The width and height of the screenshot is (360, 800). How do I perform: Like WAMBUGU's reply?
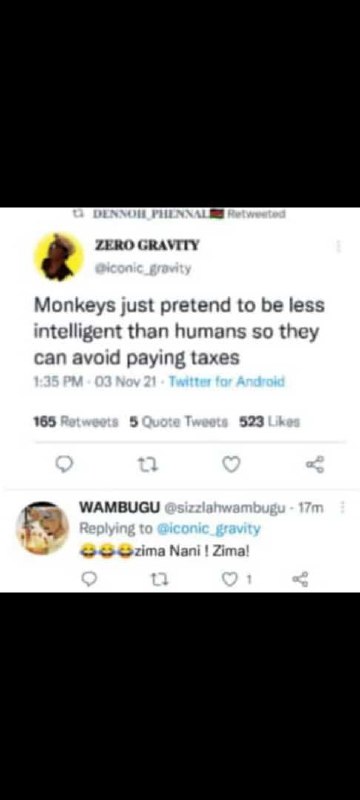(x=228, y=579)
